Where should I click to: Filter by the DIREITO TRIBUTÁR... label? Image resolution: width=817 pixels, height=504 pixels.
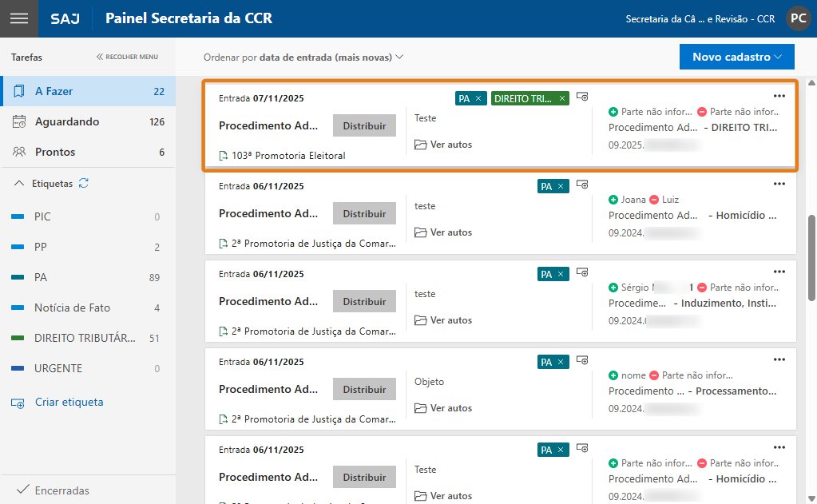pos(85,338)
